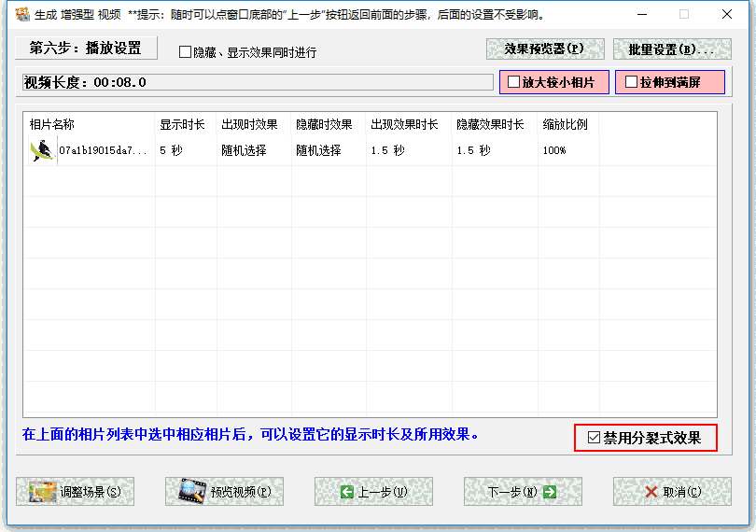The width and height of the screenshot is (756, 532).
Task: Click the 出现效果时长 column header
Action: (409, 124)
